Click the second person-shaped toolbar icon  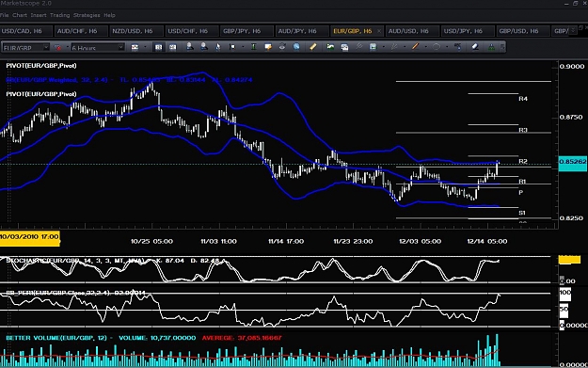click(x=203, y=47)
